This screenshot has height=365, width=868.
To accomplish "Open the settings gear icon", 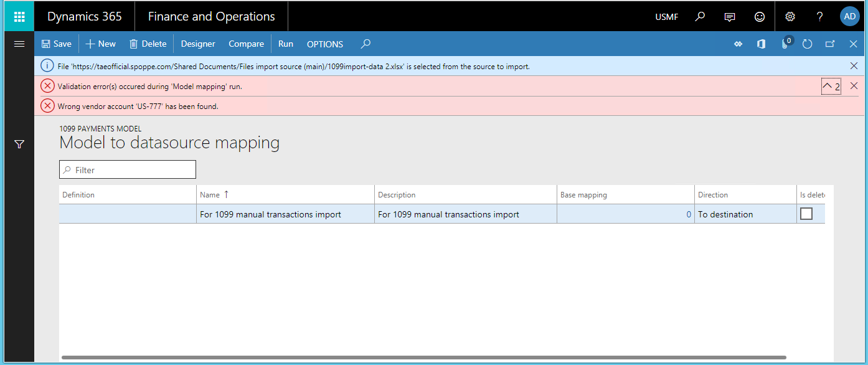I will (x=790, y=17).
